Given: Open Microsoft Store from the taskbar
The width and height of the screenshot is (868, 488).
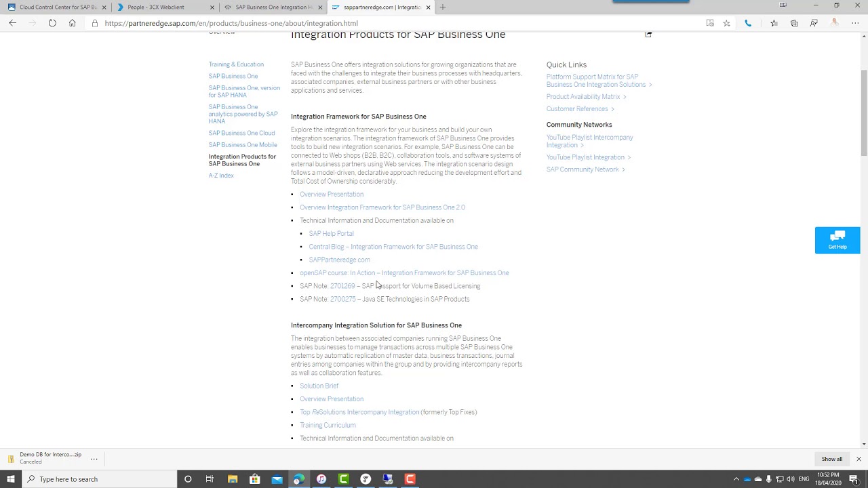Looking at the screenshot, I should (x=255, y=479).
